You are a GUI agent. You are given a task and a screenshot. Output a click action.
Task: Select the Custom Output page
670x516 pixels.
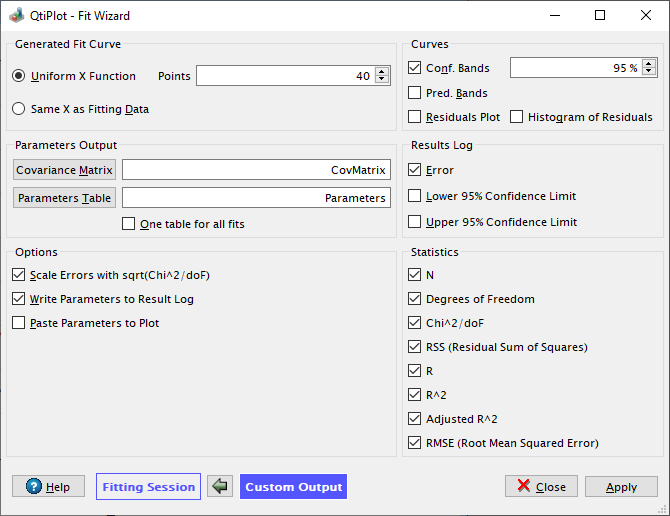tap(294, 487)
